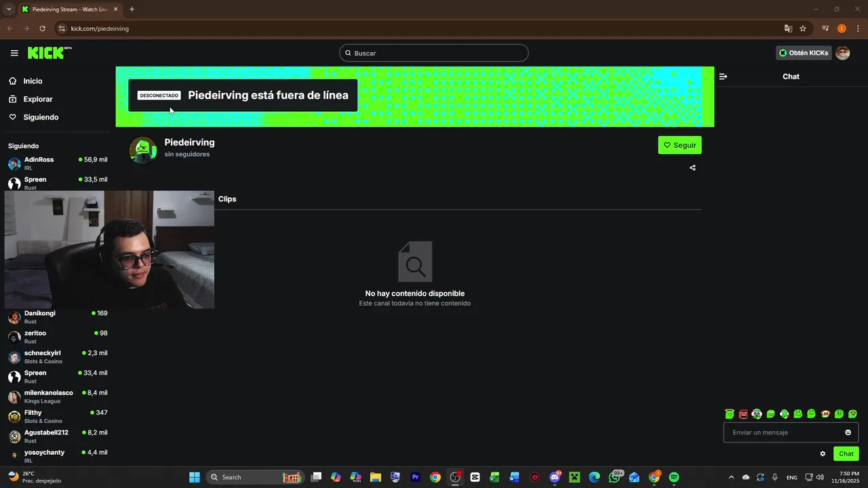Focus the Buscar search box

pyautogui.click(x=434, y=53)
